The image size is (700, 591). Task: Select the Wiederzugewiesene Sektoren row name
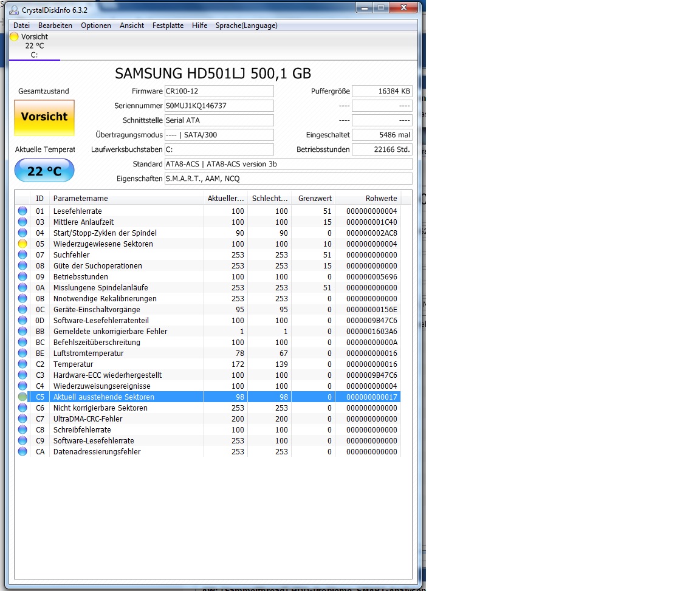coord(103,244)
